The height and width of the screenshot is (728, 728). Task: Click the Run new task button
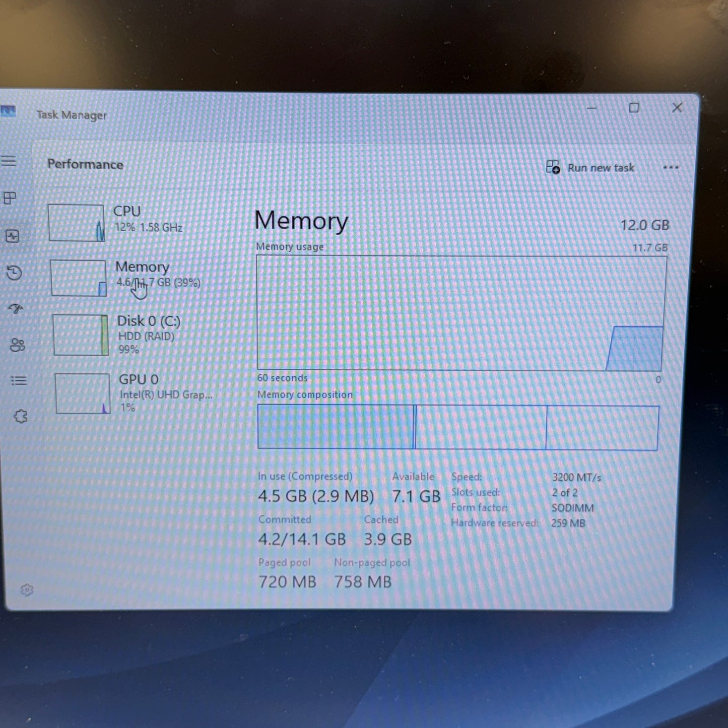coord(592,167)
